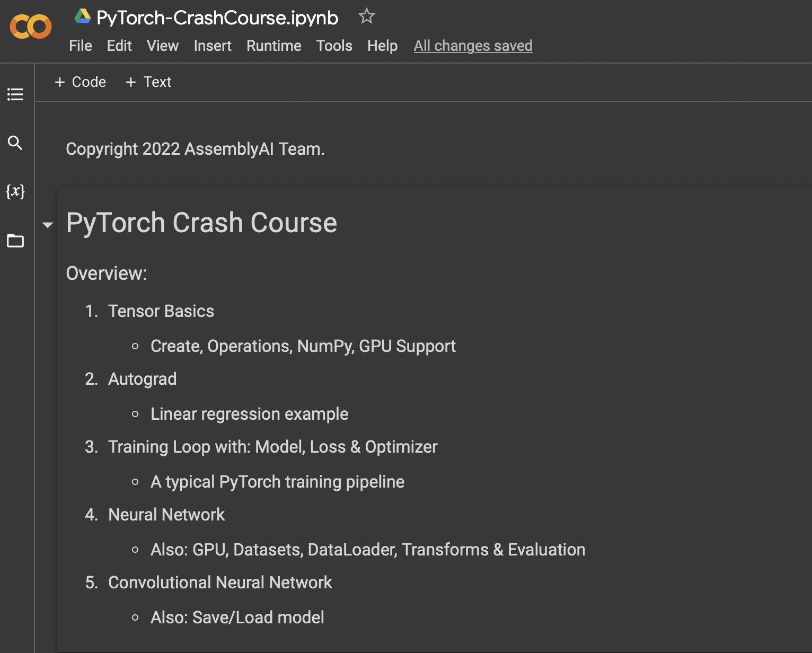Open the View menu
Screen dimensions: 812x653
pyautogui.click(x=163, y=46)
